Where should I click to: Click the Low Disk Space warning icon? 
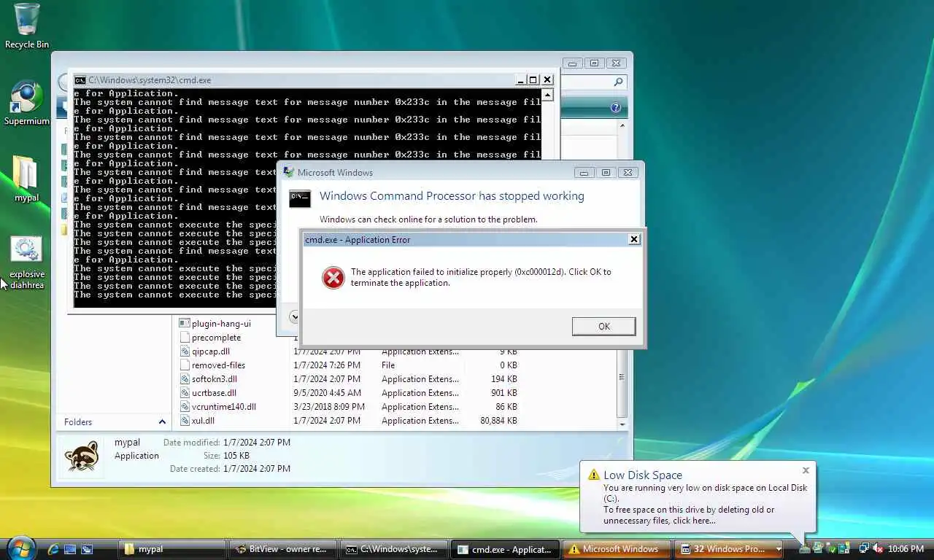594,475
